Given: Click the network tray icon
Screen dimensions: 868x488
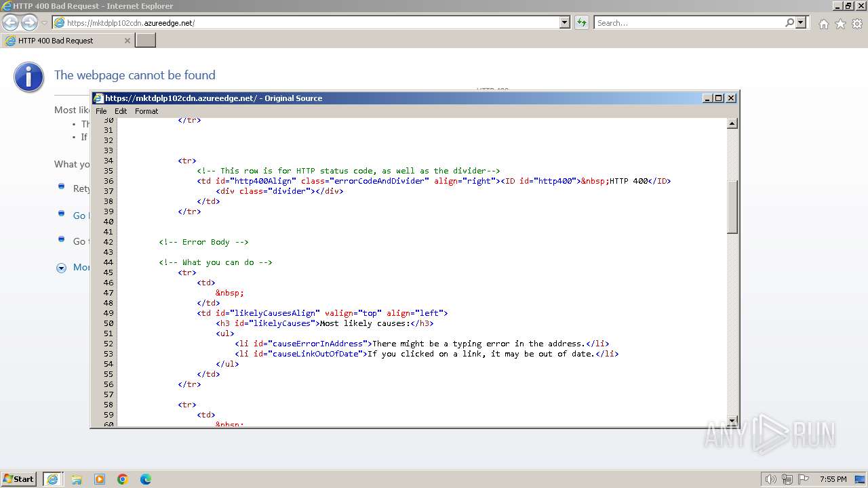Looking at the screenshot, I should [x=787, y=479].
